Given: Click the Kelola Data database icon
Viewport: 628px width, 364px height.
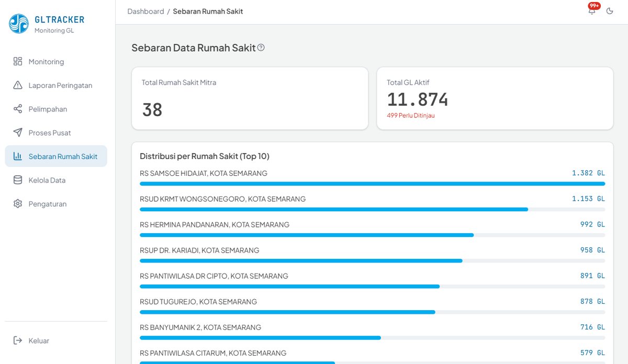Looking at the screenshot, I should click(18, 180).
